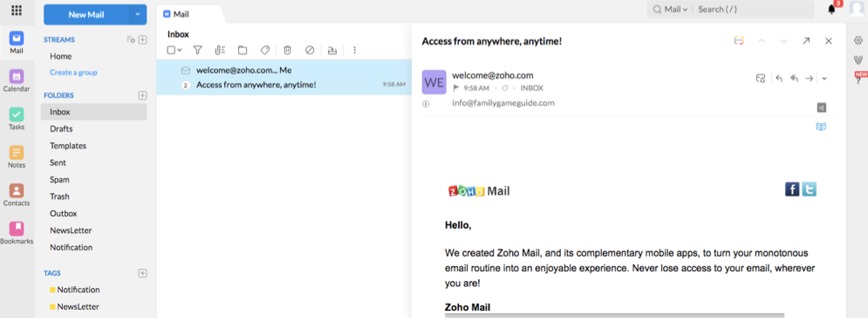The width and height of the screenshot is (868, 318).
Task: Open the Mail search scope dropdown
Action: pyautogui.click(x=675, y=10)
